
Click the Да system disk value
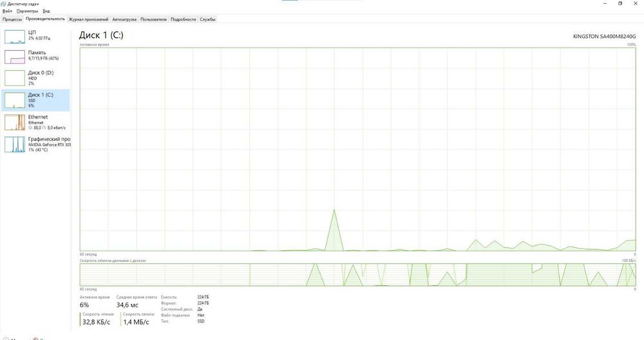tap(200, 309)
